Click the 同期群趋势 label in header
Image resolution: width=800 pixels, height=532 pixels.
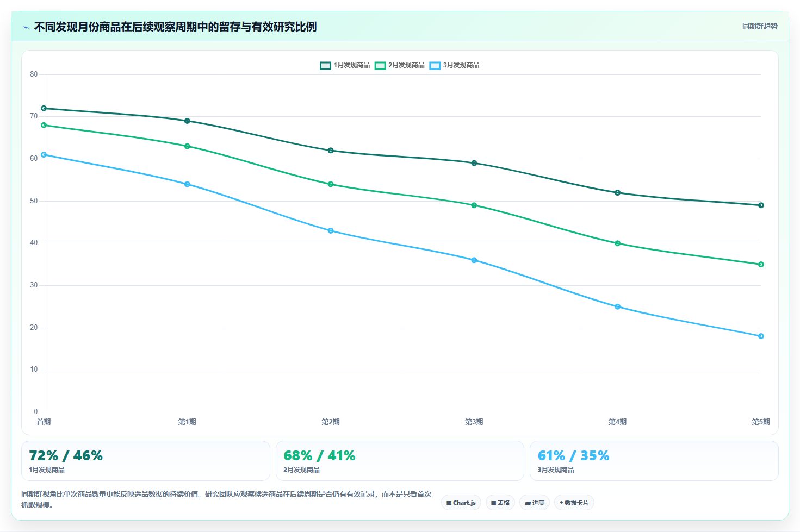(x=760, y=26)
